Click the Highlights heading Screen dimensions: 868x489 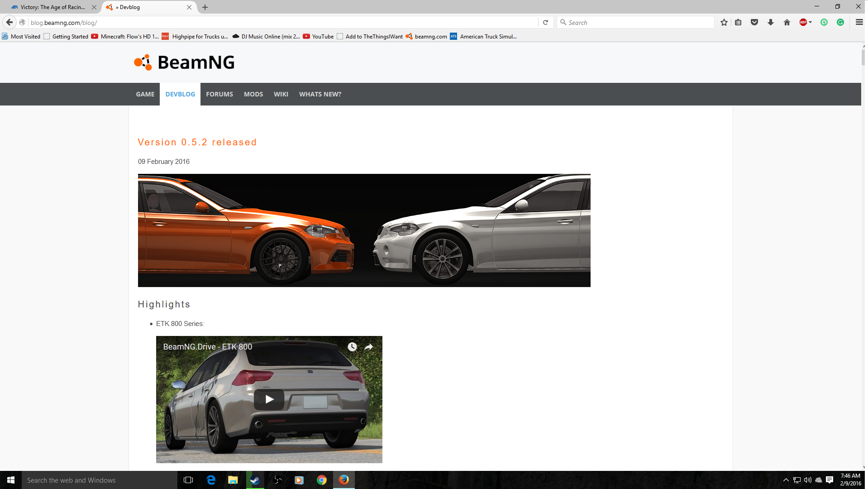[164, 304]
